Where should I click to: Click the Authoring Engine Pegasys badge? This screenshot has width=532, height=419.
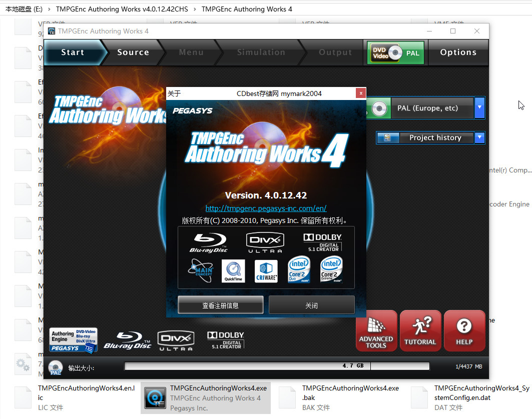coord(73,340)
